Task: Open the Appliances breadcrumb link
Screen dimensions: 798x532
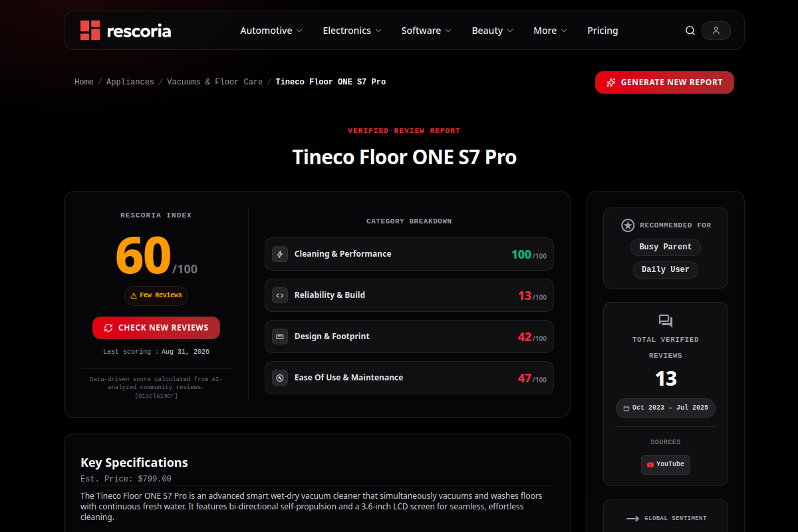Action: [130, 82]
